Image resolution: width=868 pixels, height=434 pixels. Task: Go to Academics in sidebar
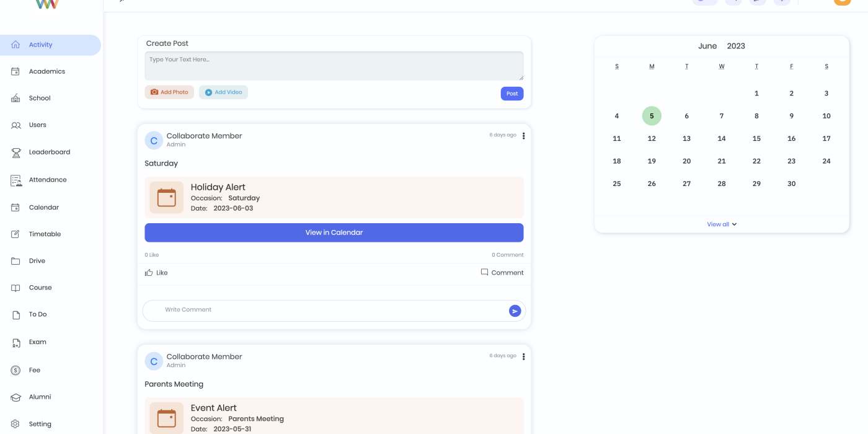click(46, 71)
